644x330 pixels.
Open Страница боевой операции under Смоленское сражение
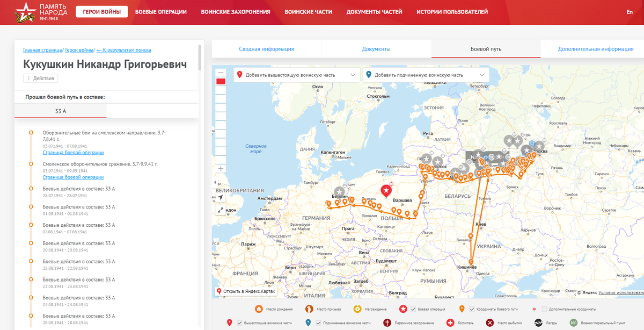click(x=74, y=177)
